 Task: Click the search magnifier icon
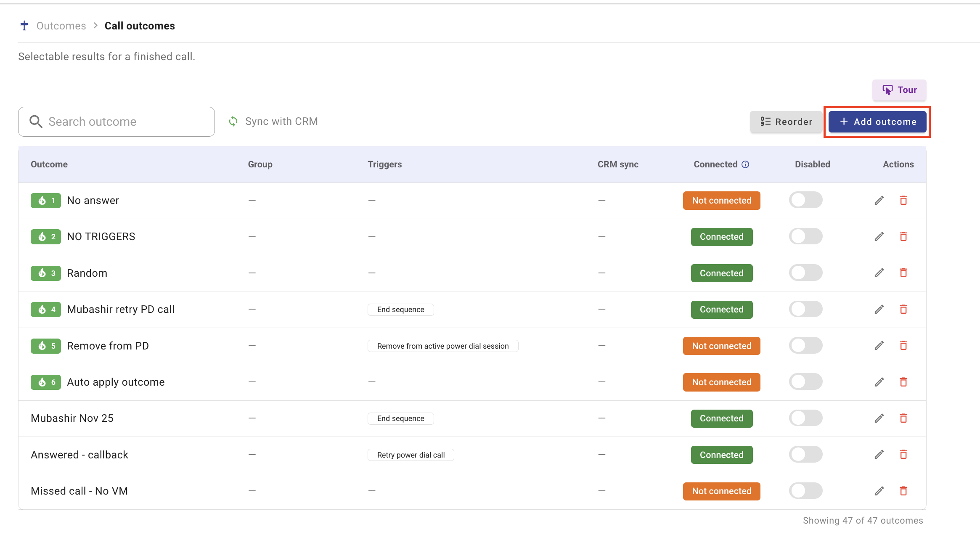pyautogui.click(x=36, y=122)
